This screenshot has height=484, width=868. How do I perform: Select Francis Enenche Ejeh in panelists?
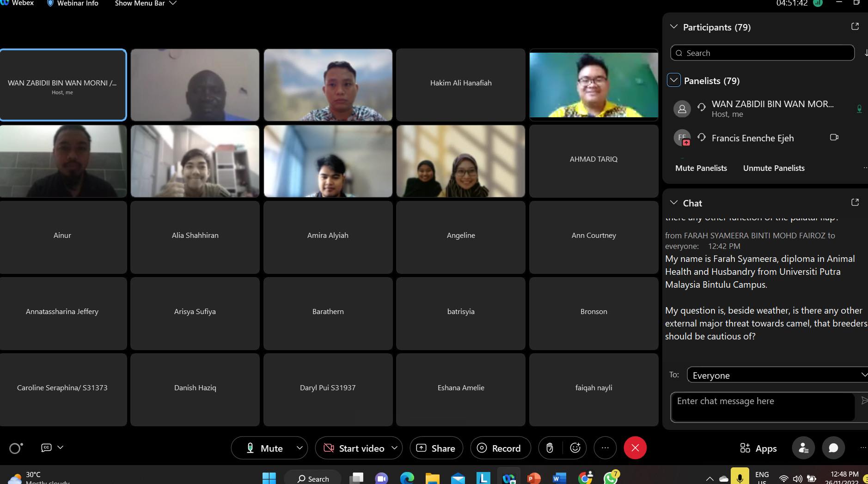click(x=765, y=138)
